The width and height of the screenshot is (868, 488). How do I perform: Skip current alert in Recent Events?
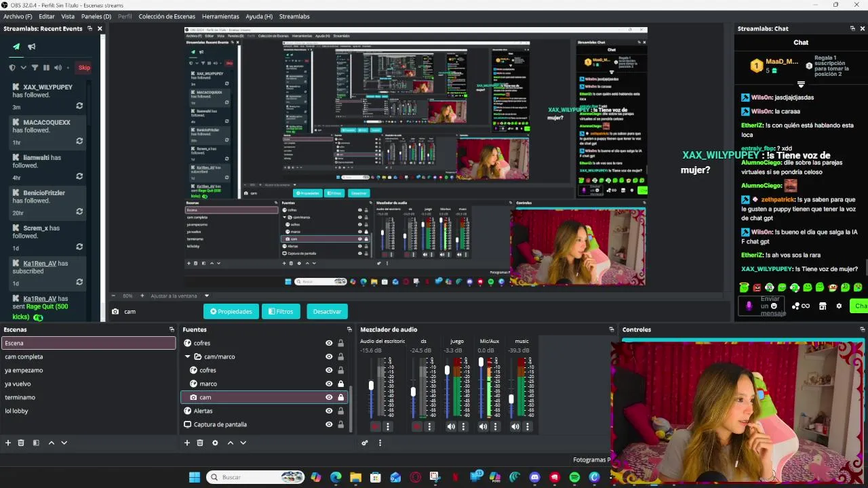84,68
